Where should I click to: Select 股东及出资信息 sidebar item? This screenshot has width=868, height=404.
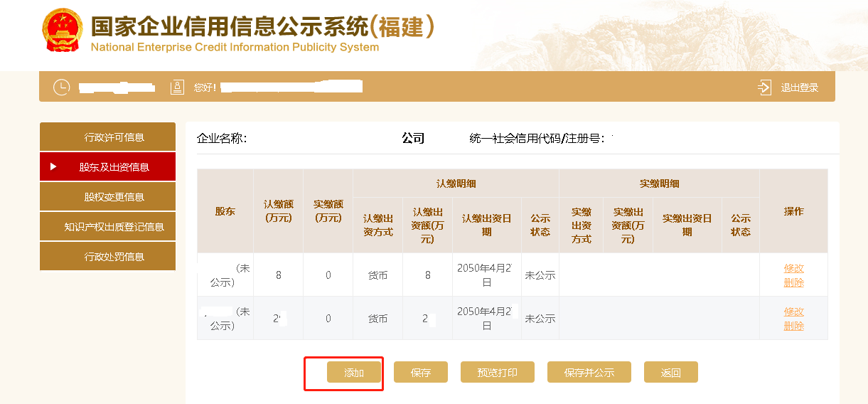coord(107,167)
